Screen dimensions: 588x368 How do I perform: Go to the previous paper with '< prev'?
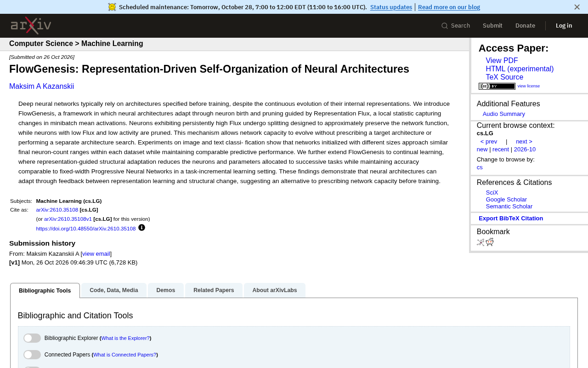489,142
